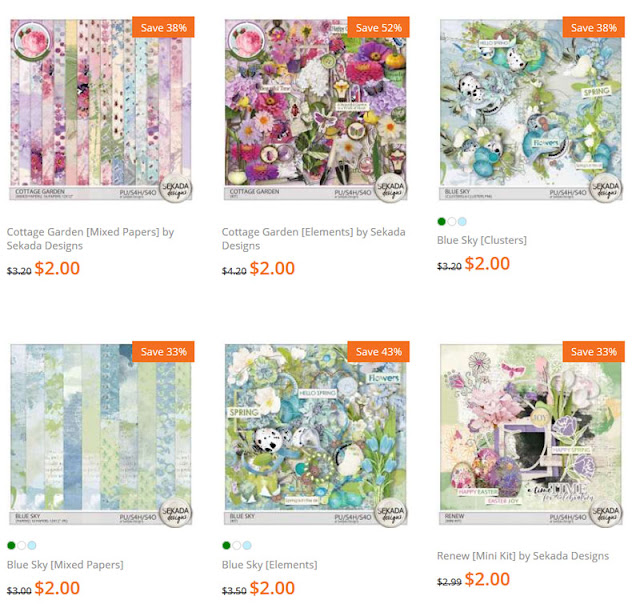This screenshot has height=604, width=640.
Task: Select white swatch under Blue Sky Elements
Action: point(237,545)
